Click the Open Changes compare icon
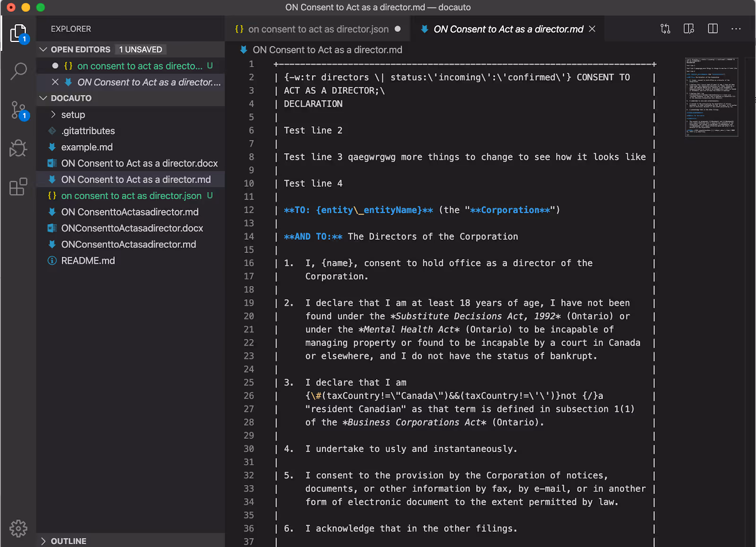The height and width of the screenshot is (547, 756). (665, 29)
